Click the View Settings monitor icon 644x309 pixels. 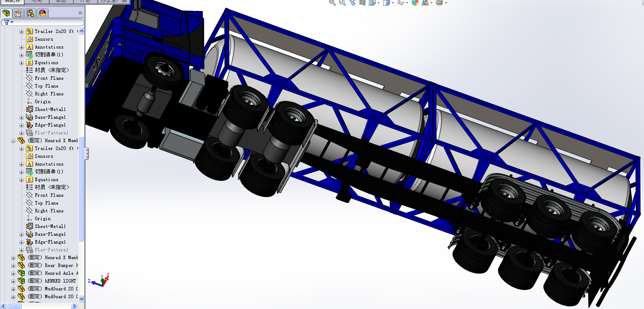click(x=439, y=3)
